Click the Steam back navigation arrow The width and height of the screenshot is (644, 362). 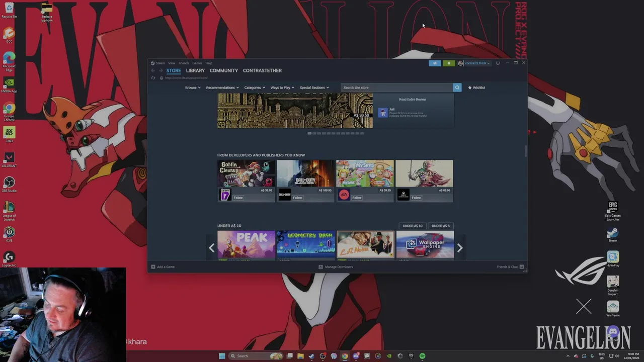click(153, 70)
